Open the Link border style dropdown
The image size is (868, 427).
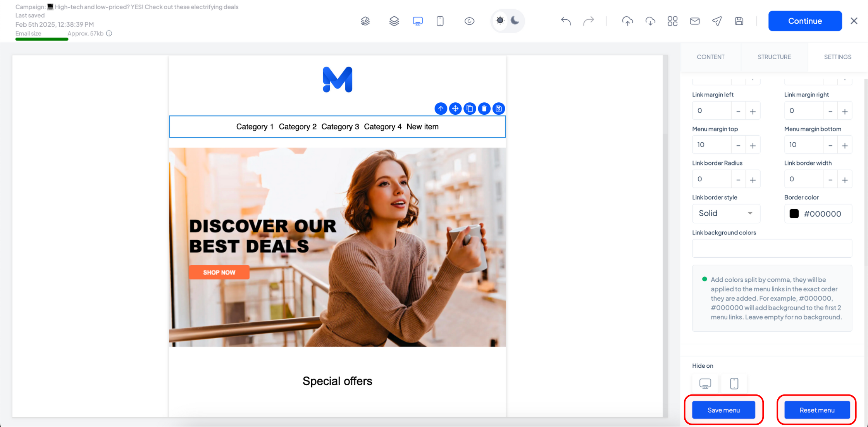(726, 213)
